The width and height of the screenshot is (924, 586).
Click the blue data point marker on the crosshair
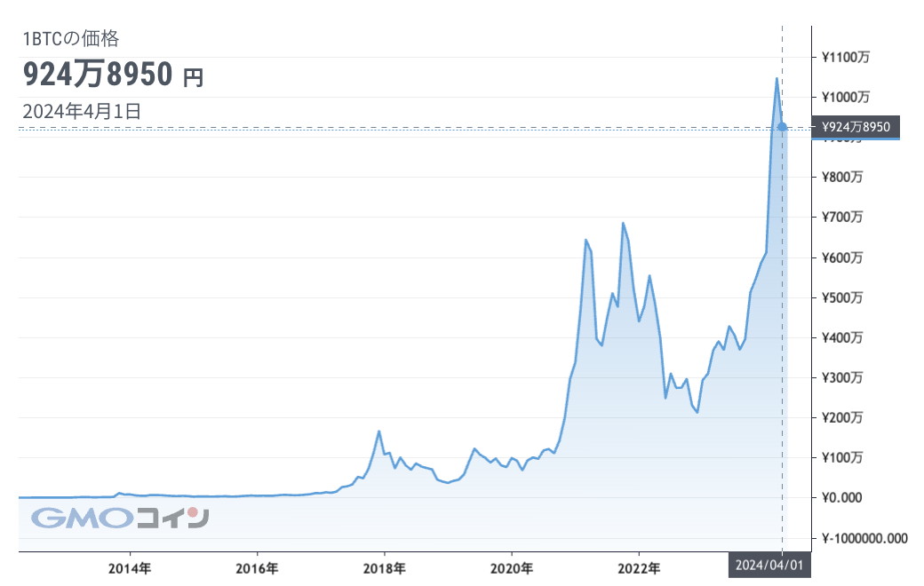[x=782, y=127]
